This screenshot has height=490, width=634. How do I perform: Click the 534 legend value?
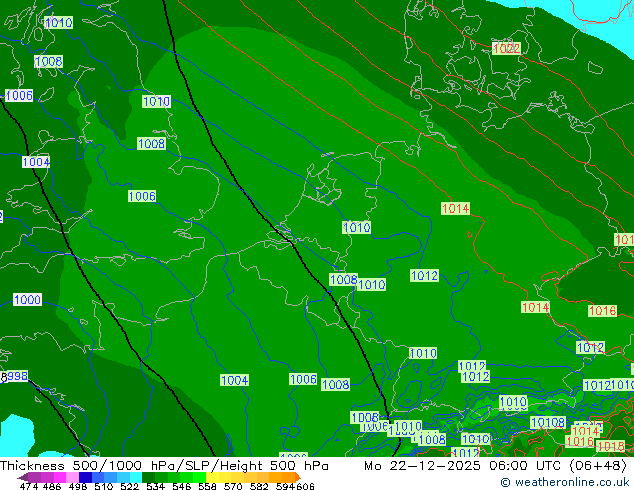pyautogui.click(x=155, y=486)
